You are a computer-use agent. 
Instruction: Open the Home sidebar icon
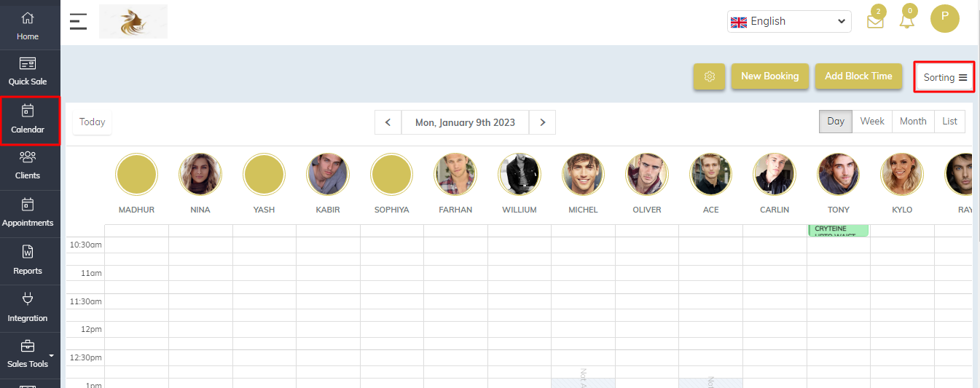28,25
